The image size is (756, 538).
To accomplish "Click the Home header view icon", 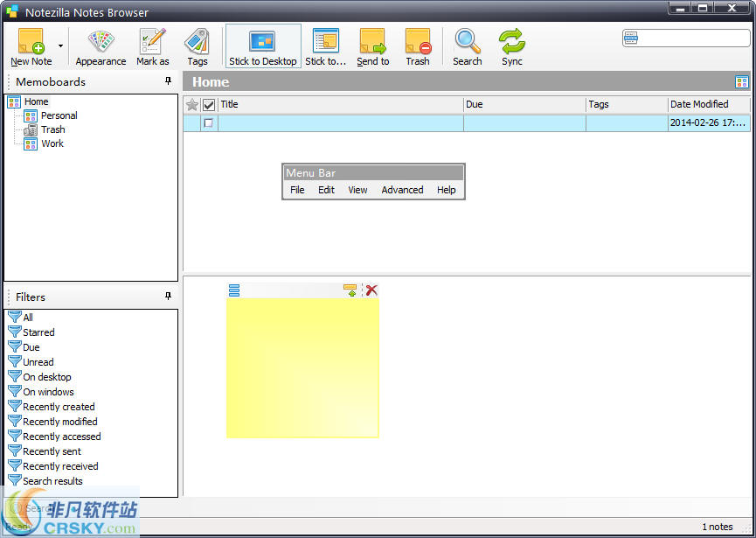I will tap(741, 81).
